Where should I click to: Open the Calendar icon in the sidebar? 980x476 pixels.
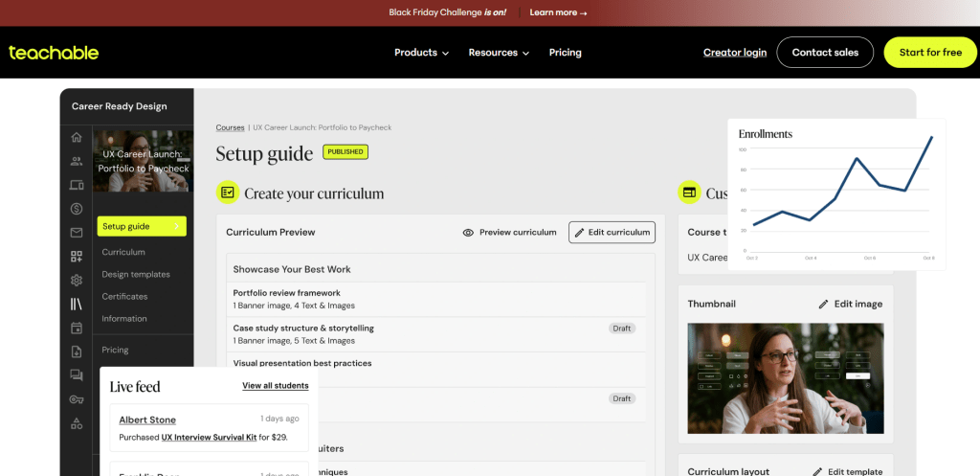pos(77,328)
